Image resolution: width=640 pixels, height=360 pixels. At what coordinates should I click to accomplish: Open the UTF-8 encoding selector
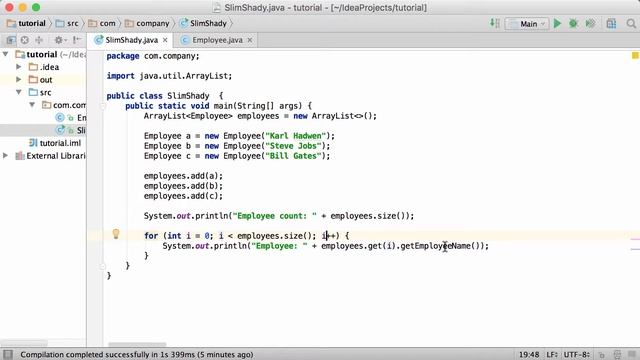click(576, 355)
